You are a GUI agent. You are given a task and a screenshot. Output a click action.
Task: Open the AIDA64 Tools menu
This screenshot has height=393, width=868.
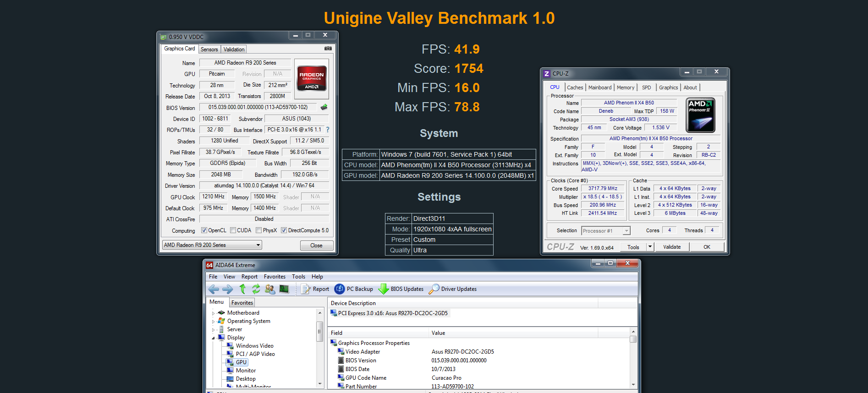(x=298, y=277)
